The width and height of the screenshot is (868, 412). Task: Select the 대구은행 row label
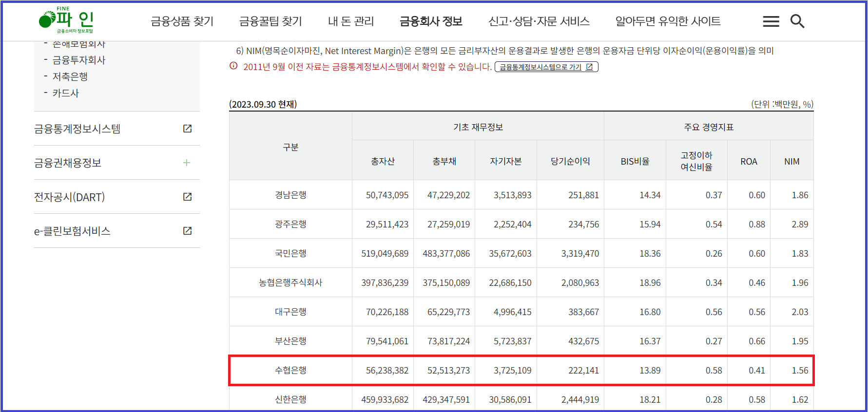[290, 312]
